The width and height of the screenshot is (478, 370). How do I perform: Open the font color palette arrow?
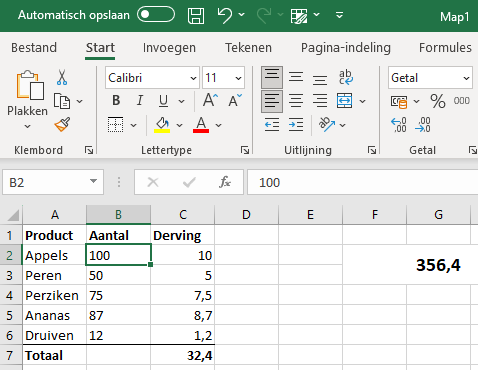click(x=218, y=125)
